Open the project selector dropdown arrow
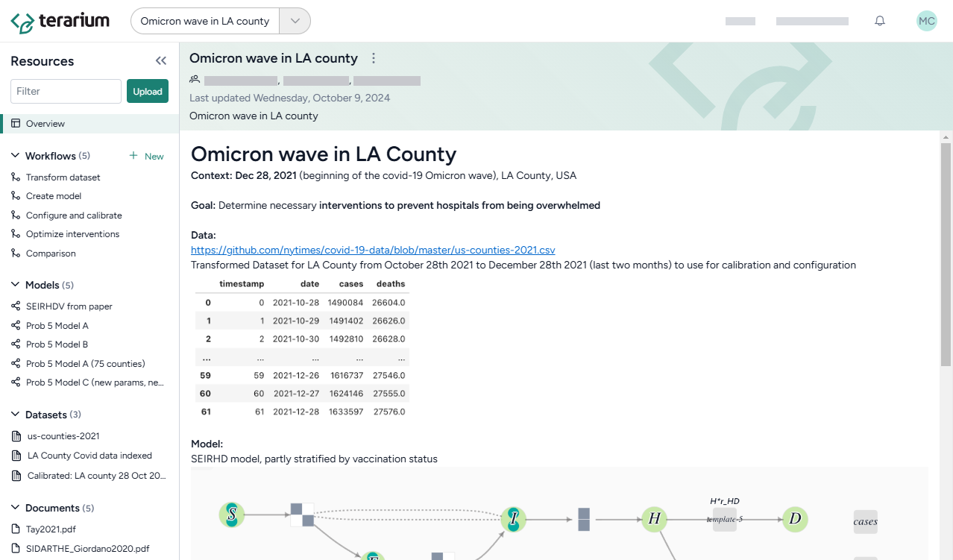 point(295,21)
